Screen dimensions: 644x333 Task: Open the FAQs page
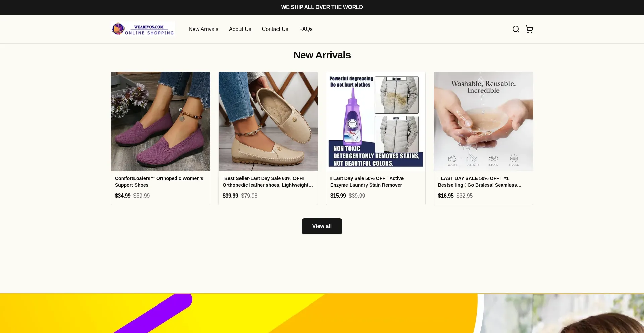[x=306, y=29]
